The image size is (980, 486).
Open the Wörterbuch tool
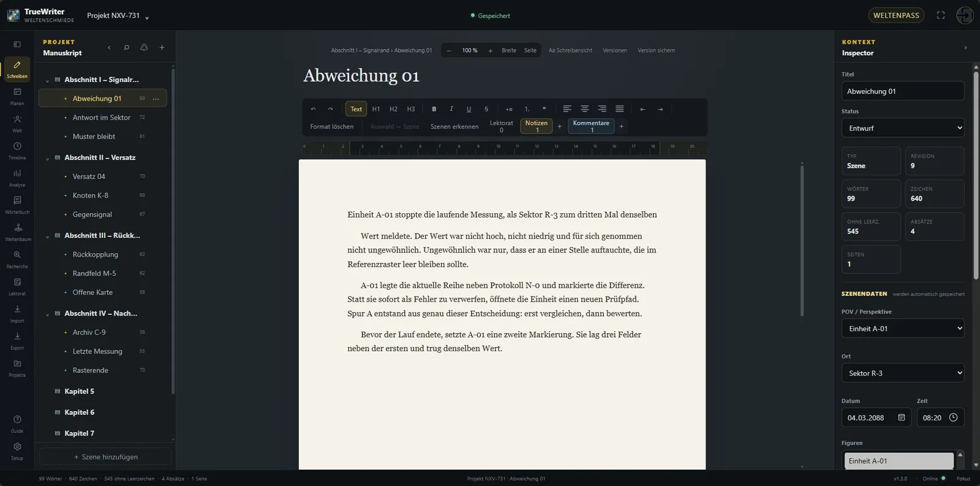coord(17,204)
